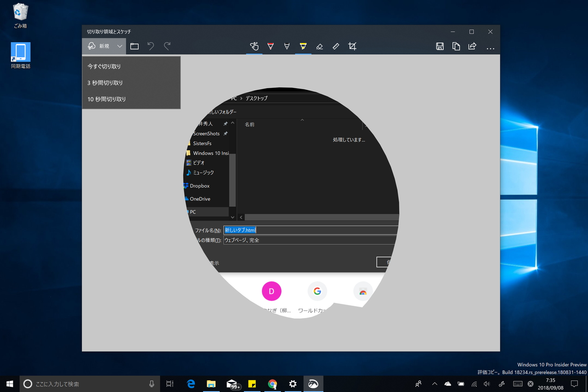Viewport: 588px width, 392px height.
Task: Open the volume control
Action: click(487, 384)
